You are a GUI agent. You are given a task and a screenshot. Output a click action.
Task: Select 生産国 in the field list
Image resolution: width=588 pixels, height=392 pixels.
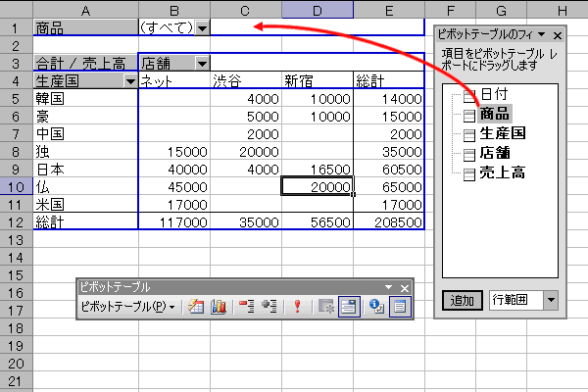coord(503,133)
